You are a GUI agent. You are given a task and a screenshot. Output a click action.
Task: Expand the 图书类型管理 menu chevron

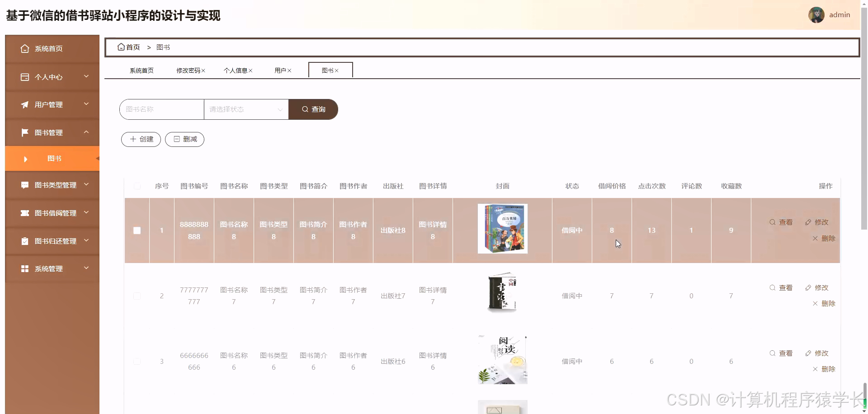pyautogui.click(x=86, y=184)
